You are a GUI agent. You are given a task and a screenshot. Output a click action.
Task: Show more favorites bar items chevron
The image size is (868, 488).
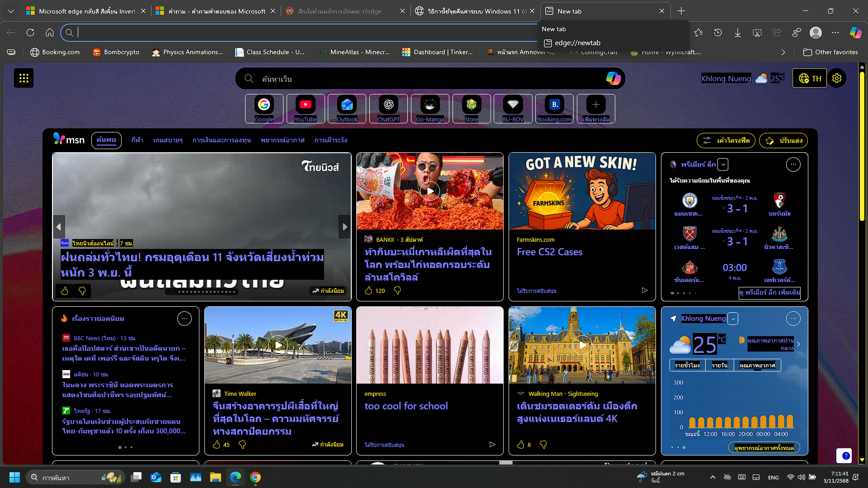783,52
